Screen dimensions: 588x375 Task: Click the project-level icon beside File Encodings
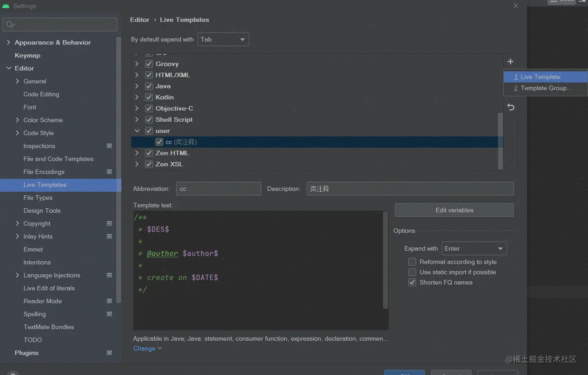[110, 172]
